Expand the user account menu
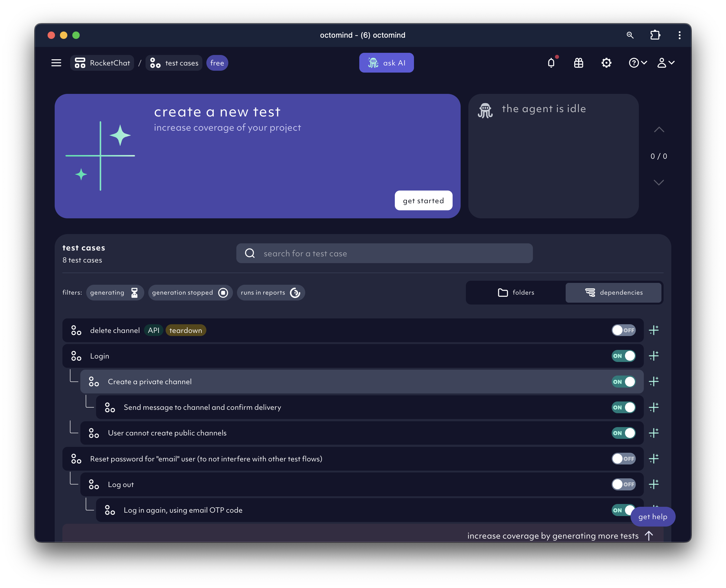Screen dimensions: 726x588 (666, 63)
